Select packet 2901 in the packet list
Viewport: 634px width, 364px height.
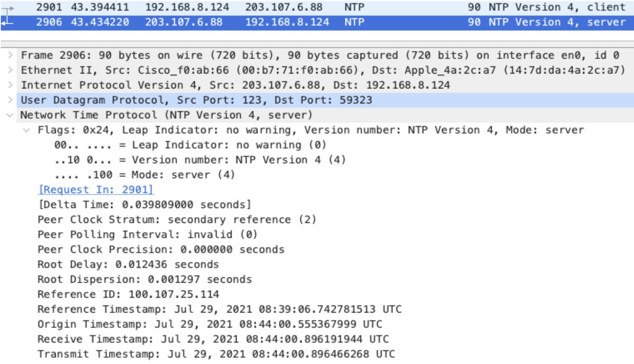click(x=170, y=7)
